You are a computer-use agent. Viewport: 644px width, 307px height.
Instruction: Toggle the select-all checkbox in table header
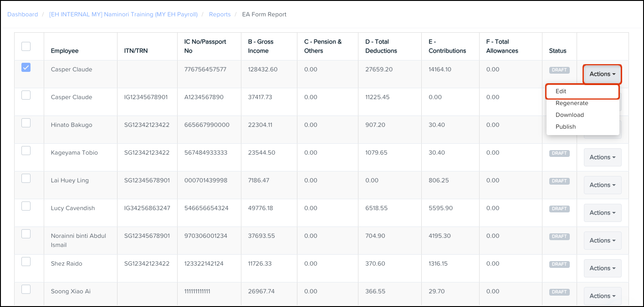click(x=26, y=46)
